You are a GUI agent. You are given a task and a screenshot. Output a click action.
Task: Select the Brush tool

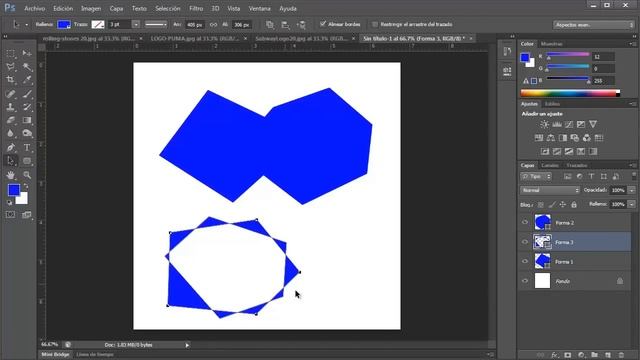27,94
